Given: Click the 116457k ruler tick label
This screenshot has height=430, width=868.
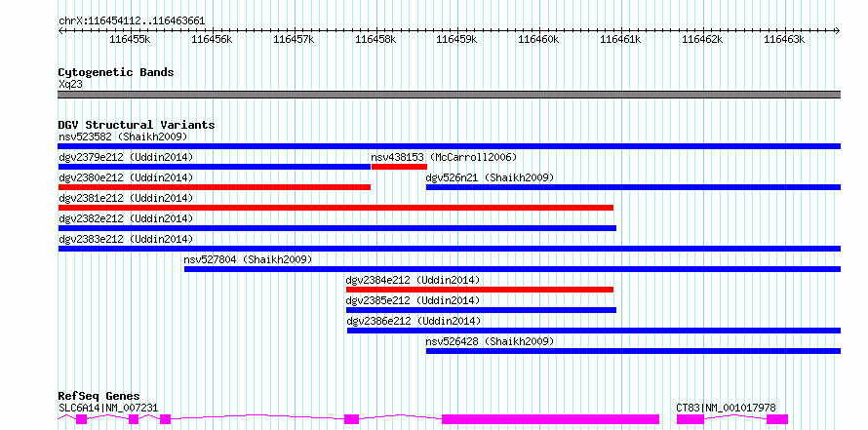Looking at the screenshot, I should [294, 39].
